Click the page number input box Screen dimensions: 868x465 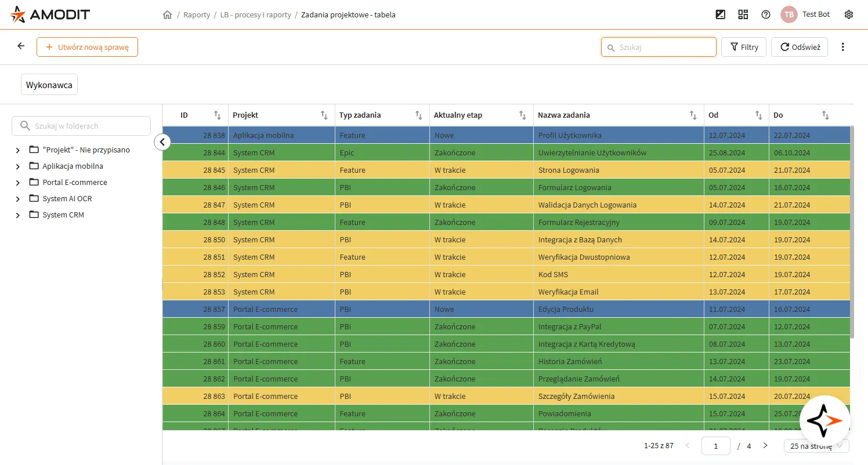[x=716, y=446]
